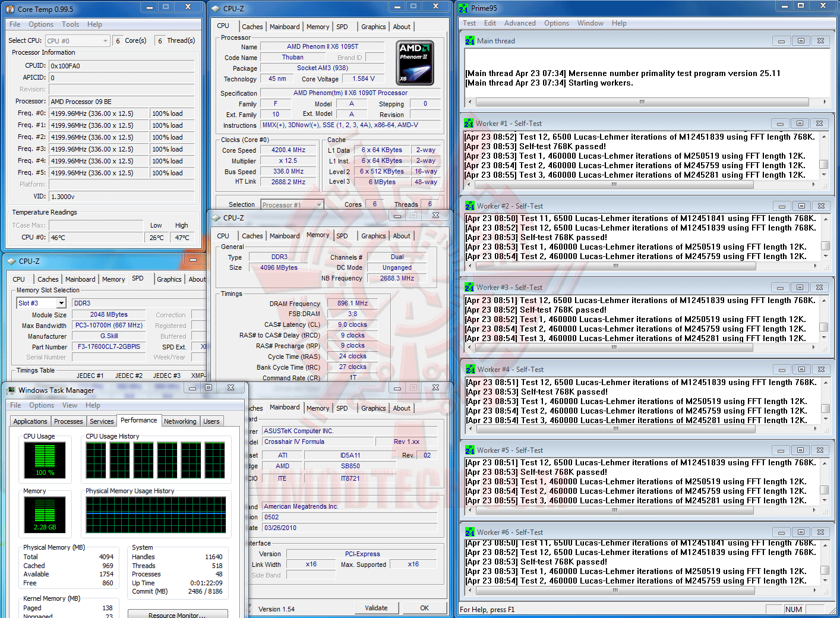The height and width of the screenshot is (618, 840).
Task: Click the Worker #5 Self-Test window icon
Action: pos(470,450)
